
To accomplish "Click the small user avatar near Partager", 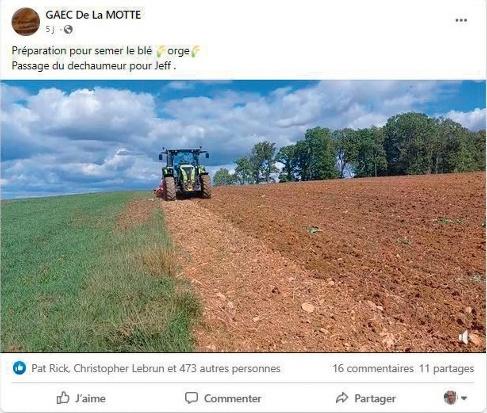I will click(450, 398).
